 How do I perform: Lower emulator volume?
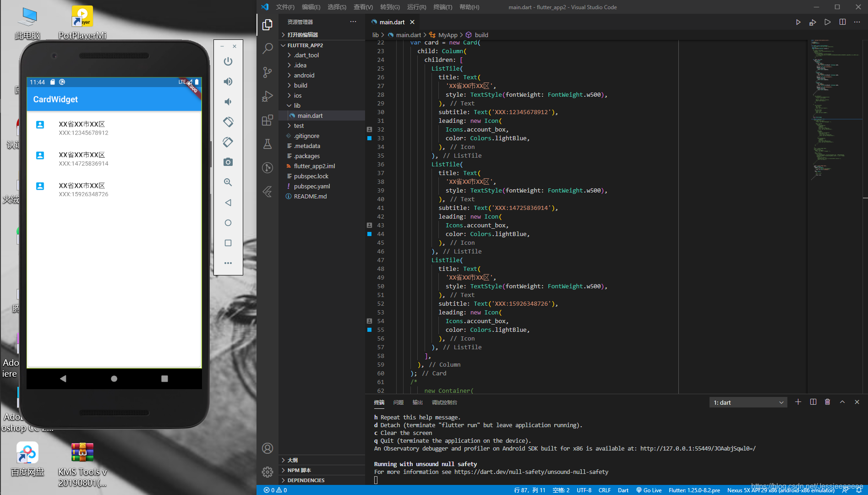228,102
